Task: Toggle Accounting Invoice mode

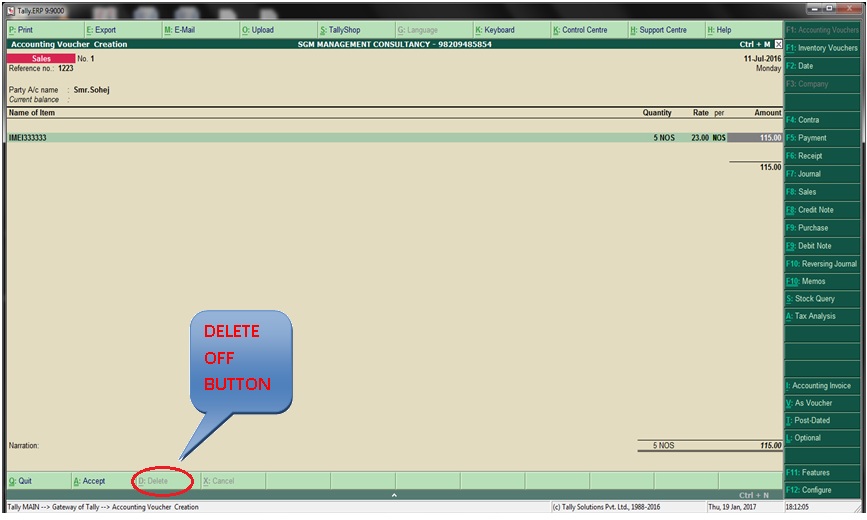Action: tap(822, 386)
